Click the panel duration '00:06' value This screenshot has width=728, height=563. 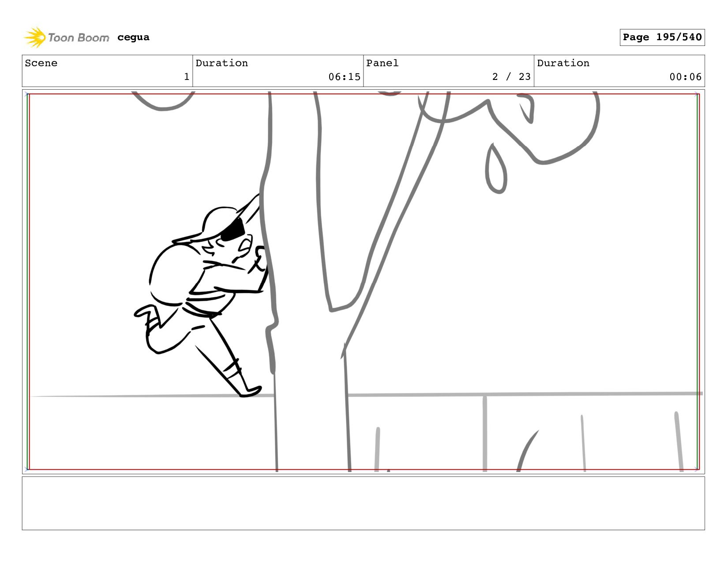tap(685, 77)
